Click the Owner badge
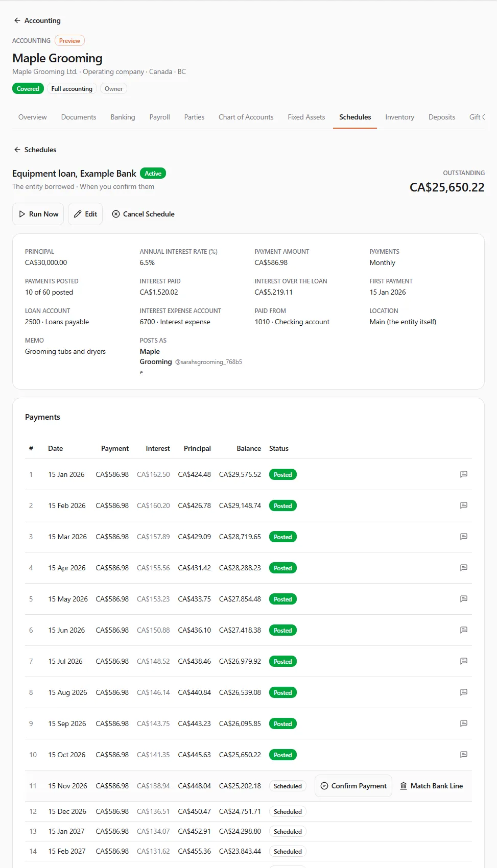This screenshot has width=497, height=868. pyautogui.click(x=113, y=89)
